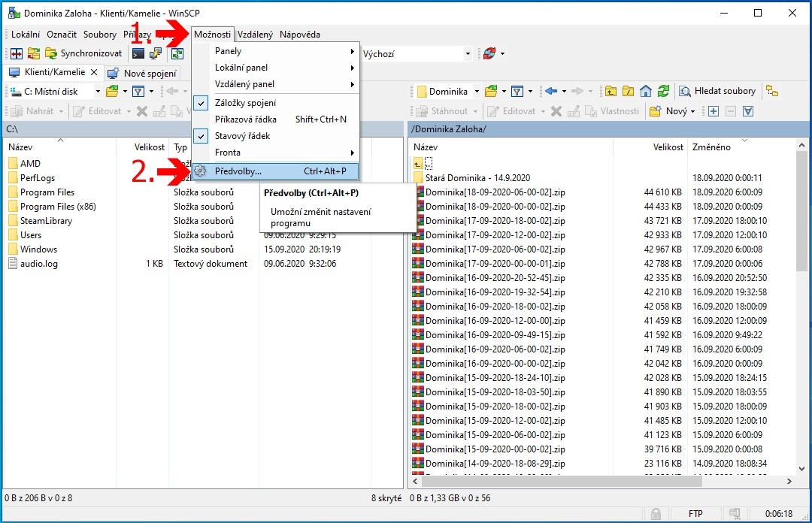Click the remote back arrow icon

551,92
